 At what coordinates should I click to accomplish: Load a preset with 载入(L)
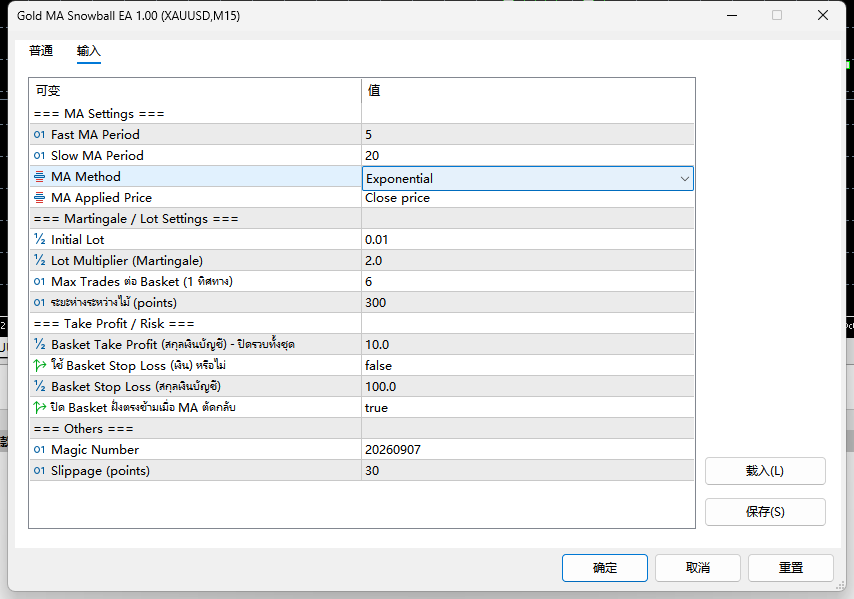click(x=765, y=471)
